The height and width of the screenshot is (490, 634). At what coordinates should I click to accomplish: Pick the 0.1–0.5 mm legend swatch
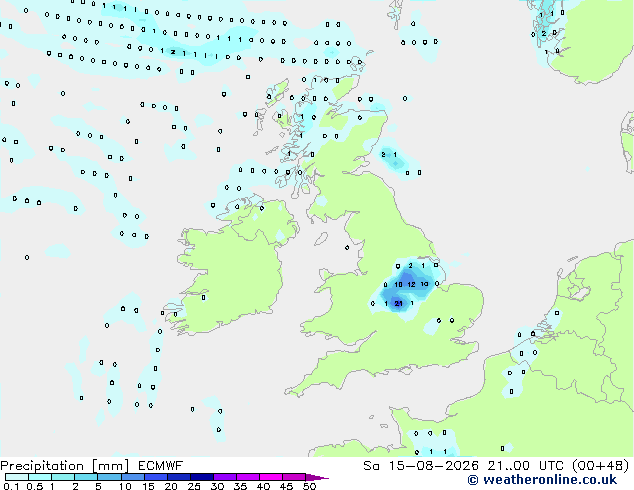click(x=17, y=477)
